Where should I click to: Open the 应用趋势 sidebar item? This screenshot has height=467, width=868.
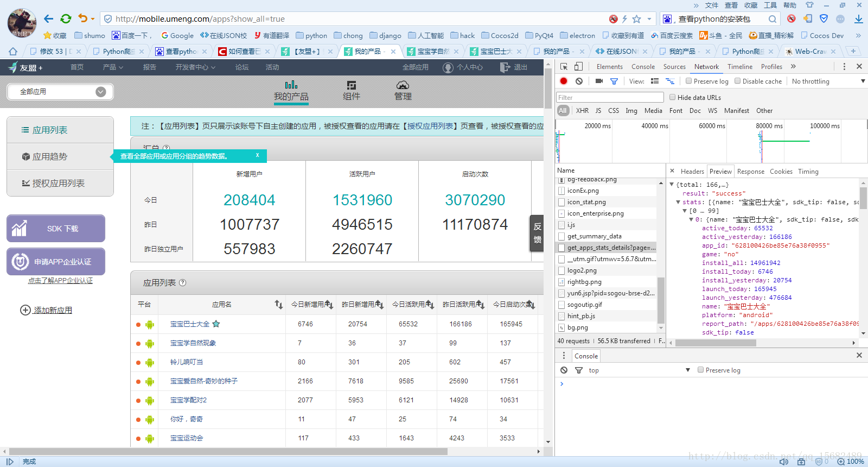(60, 156)
